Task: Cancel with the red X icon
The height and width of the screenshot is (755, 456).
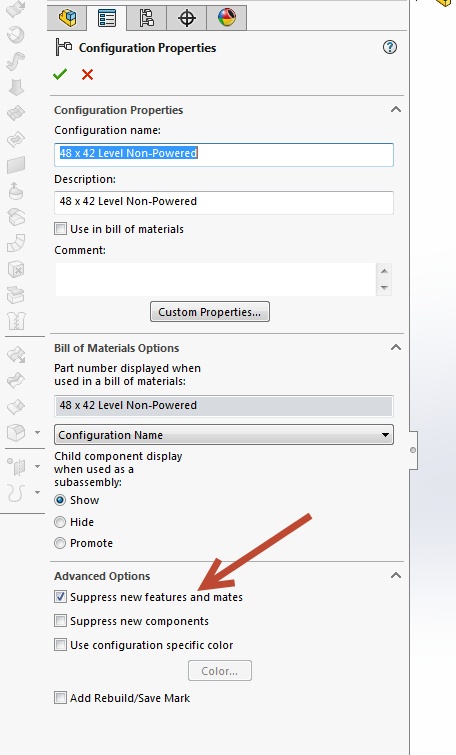Action: [x=87, y=74]
